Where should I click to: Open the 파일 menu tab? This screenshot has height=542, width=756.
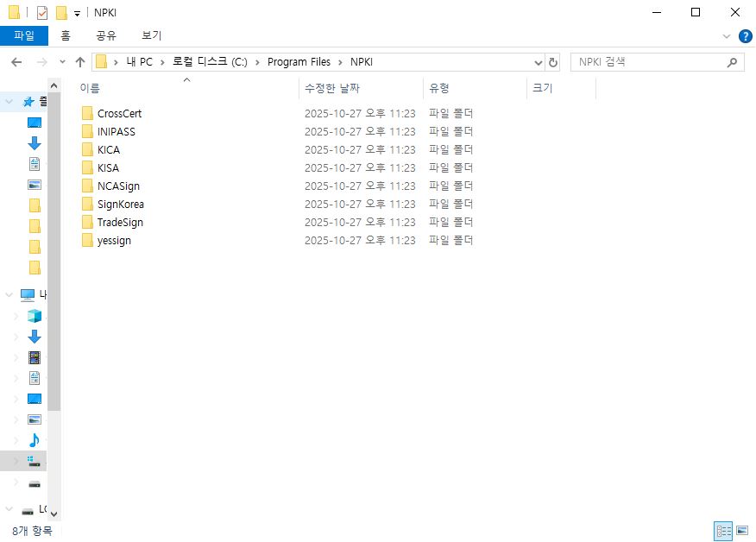[x=24, y=35]
